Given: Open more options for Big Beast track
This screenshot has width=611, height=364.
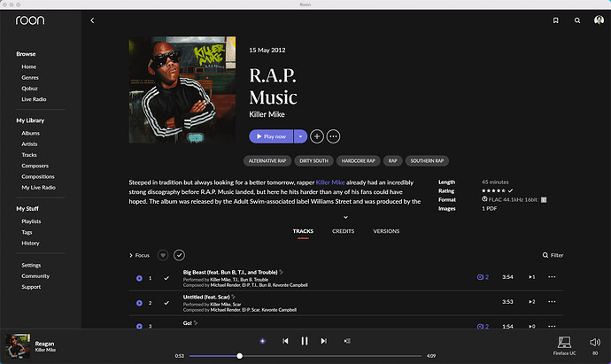Looking at the screenshot, I should coord(552,277).
